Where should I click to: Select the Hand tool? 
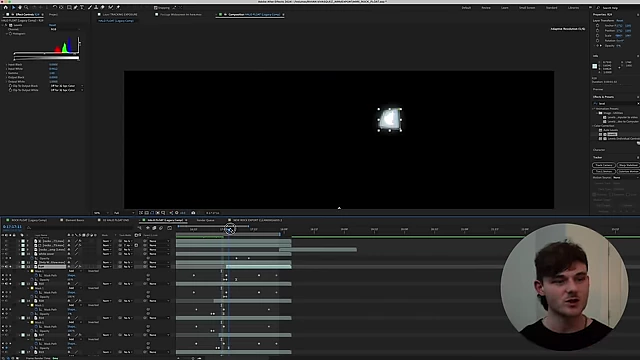point(20,7)
